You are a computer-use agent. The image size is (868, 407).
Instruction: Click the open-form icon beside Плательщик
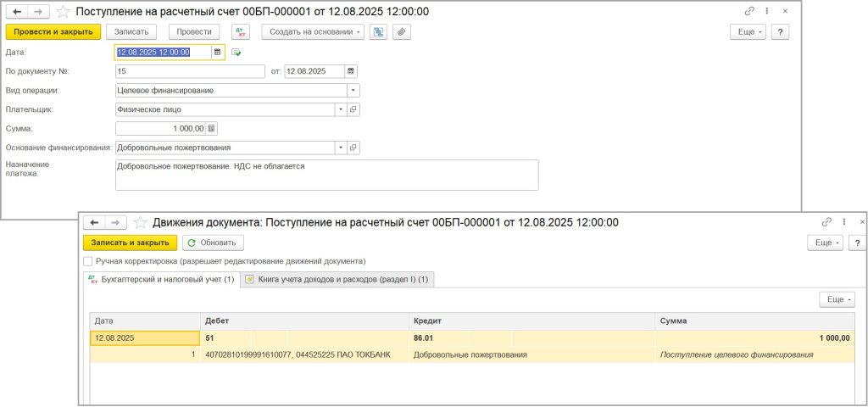[354, 109]
